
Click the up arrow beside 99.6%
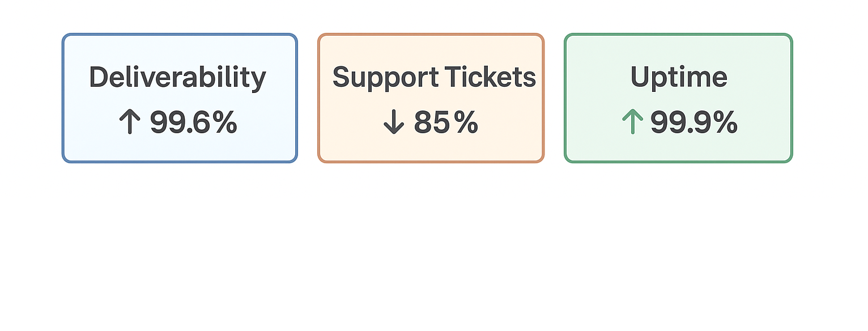point(130,122)
